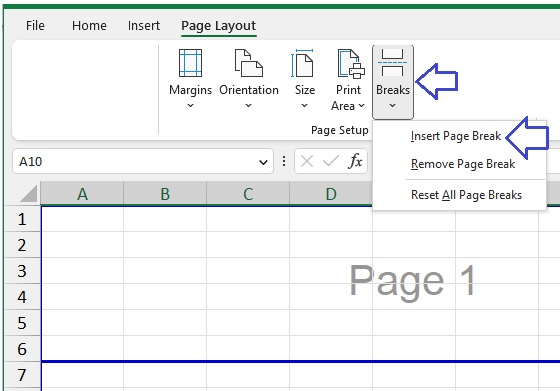Select the row 5 header
560x391 pixels.
22,323
